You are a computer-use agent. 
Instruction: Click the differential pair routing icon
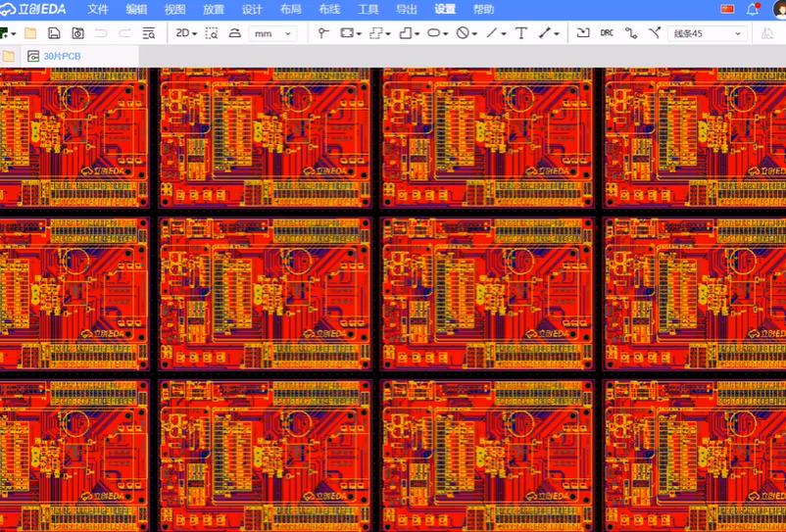[655, 33]
